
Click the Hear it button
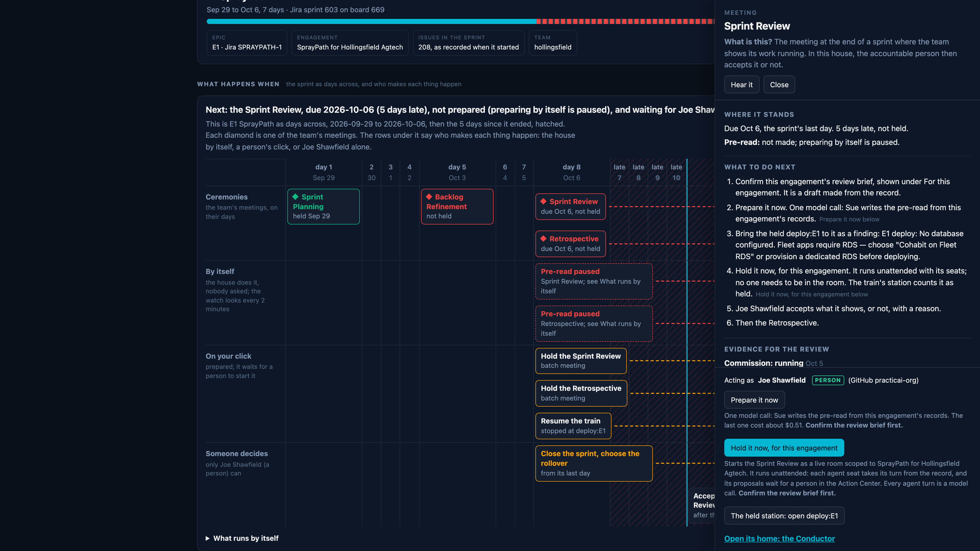click(742, 85)
